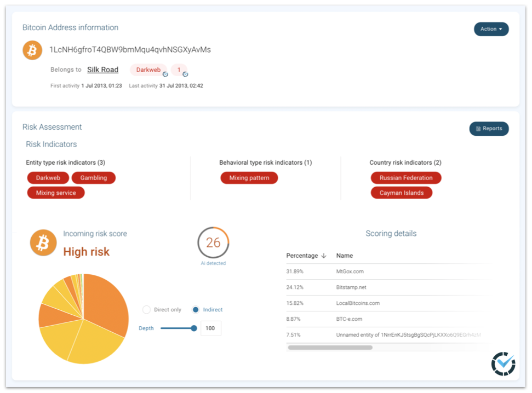This screenshot has width=532, height=393.
Task: Select the Darkweb entity risk indicator
Action: [x=48, y=177]
